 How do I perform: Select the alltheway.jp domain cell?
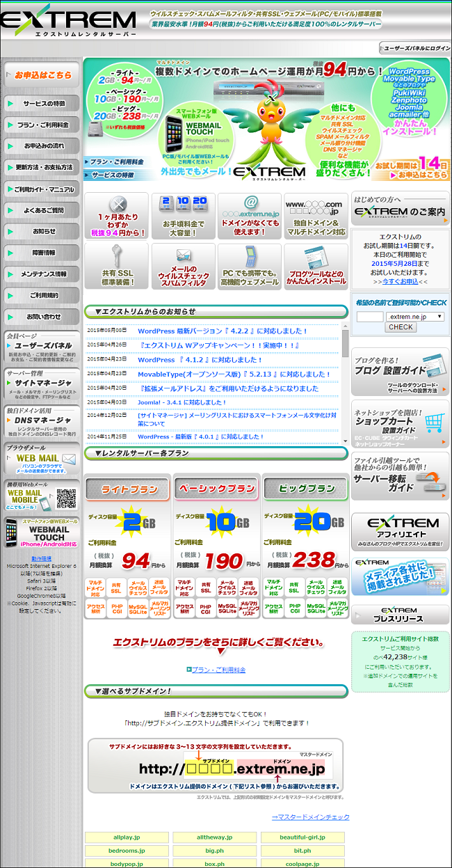(x=215, y=837)
